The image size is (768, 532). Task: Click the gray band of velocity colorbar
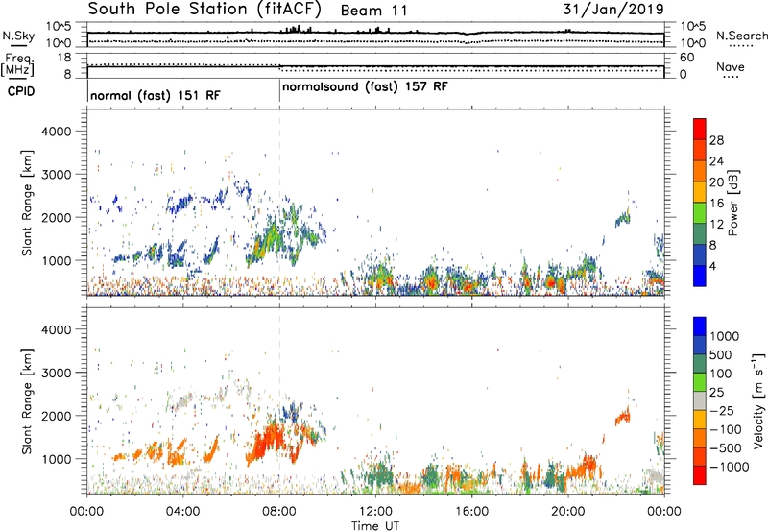coord(700,400)
